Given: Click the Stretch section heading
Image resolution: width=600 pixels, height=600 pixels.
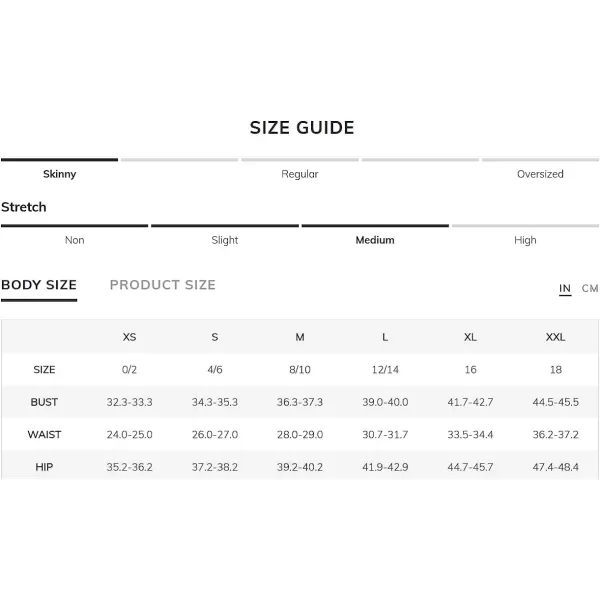Looking at the screenshot, I should pos(24,207).
